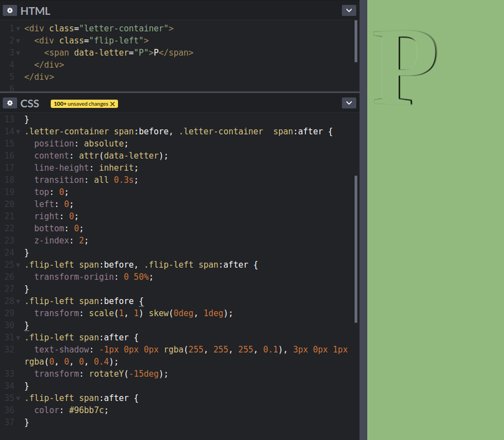Click the CSS editor scrollbar thumb
This screenshot has height=440, width=504.
point(356,249)
